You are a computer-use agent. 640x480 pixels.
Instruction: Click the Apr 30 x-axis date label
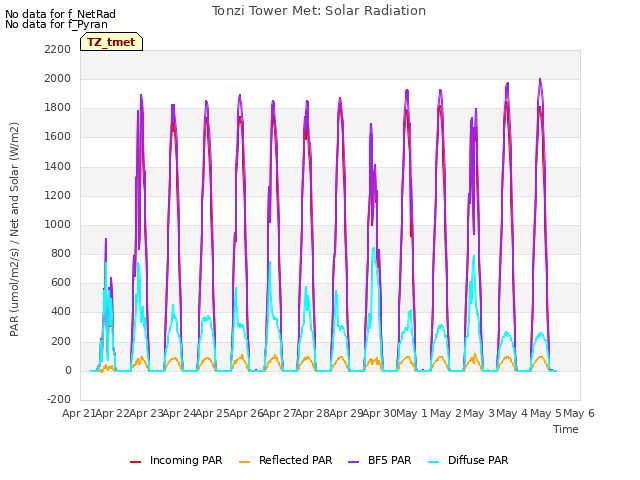tap(379, 413)
